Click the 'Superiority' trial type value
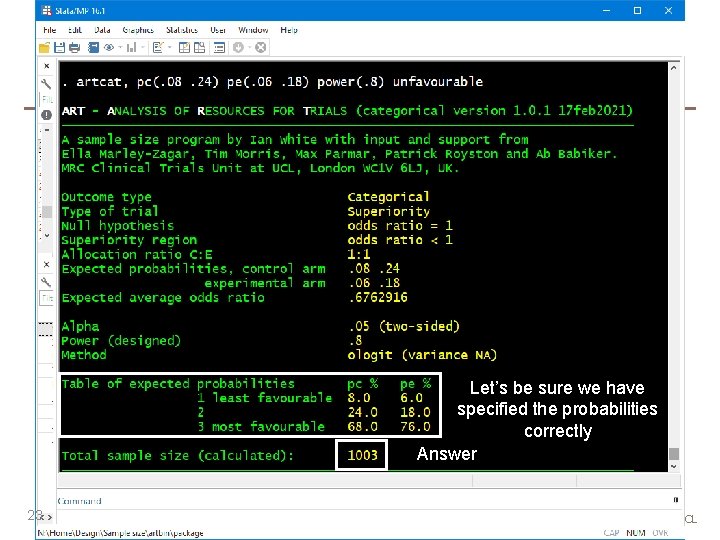 pyautogui.click(x=388, y=212)
